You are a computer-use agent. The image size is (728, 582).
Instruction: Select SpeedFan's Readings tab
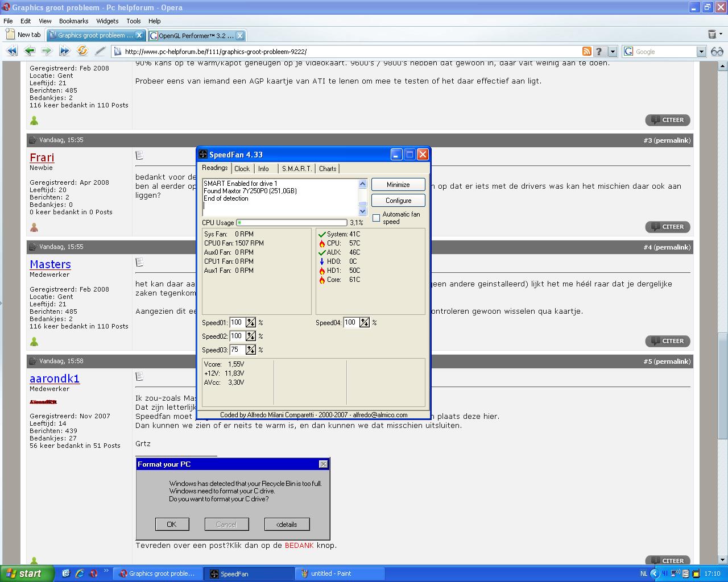[214, 168]
